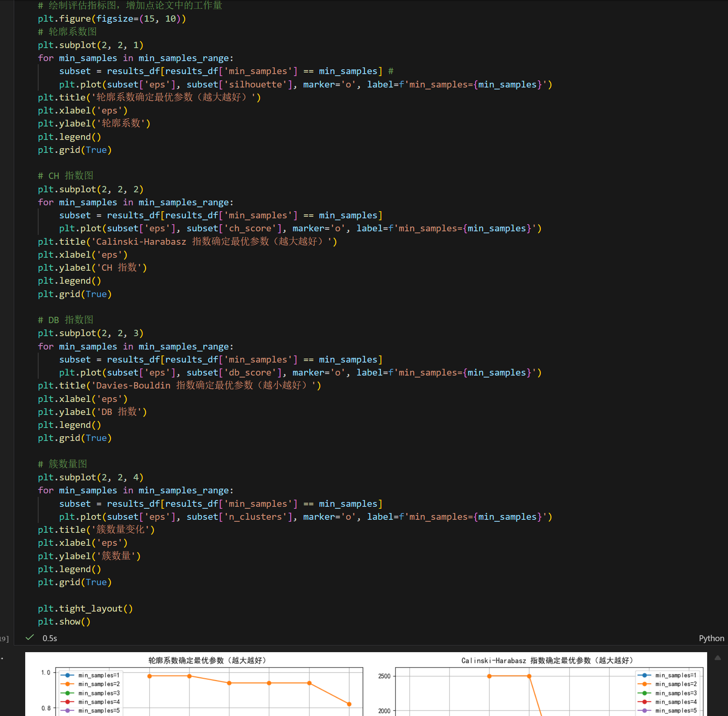The height and width of the screenshot is (716, 728).
Task: Click the line plt.subplot(2, 2, 4)
Action: point(91,477)
